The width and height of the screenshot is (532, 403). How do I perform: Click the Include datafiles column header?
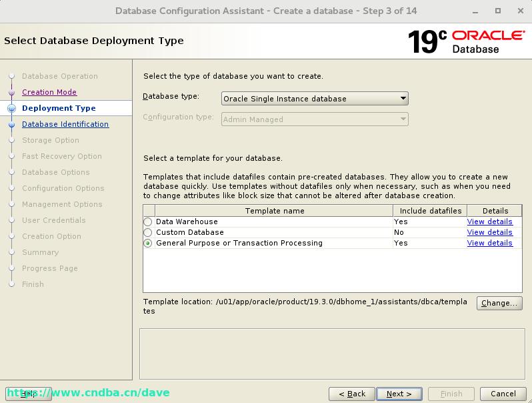pos(430,211)
